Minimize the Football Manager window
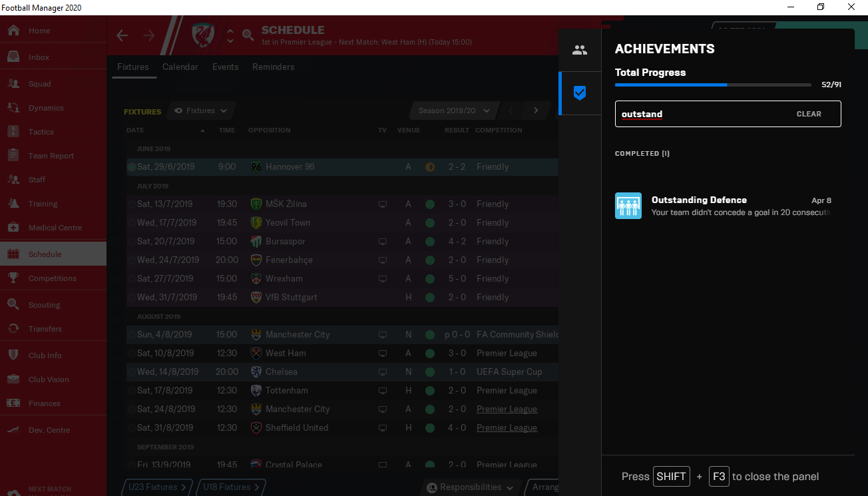This screenshot has height=496, width=868. [x=790, y=7]
